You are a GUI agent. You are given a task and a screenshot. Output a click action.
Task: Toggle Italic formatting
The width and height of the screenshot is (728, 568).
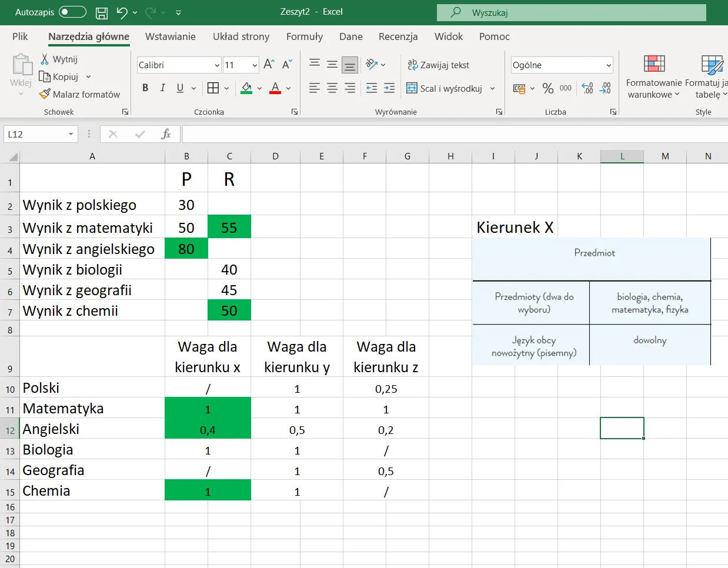163,88
